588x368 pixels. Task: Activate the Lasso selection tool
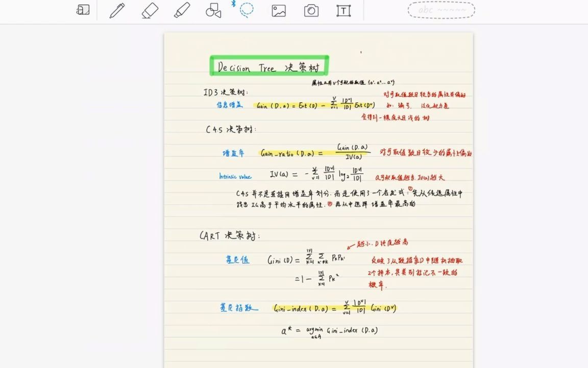click(x=246, y=10)
